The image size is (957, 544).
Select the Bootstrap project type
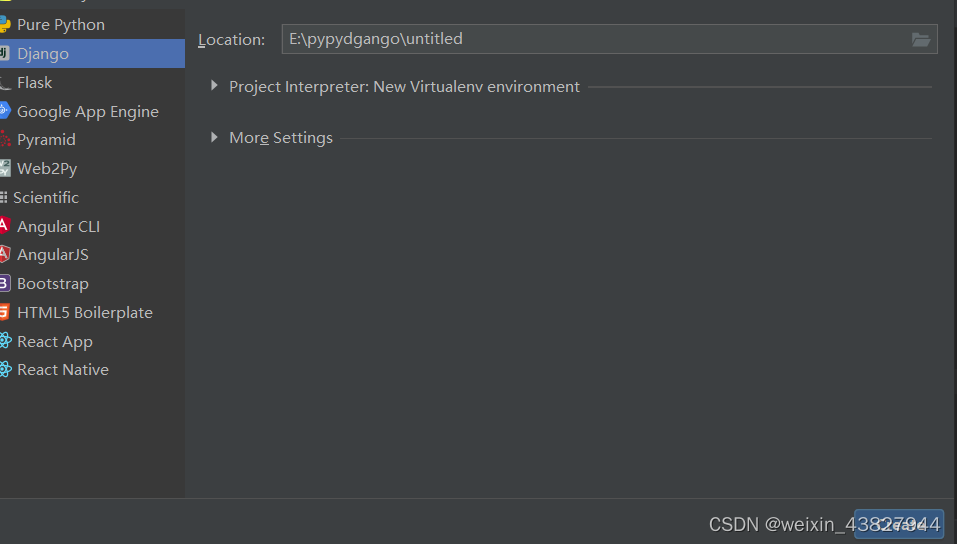(x=92, y=283)
